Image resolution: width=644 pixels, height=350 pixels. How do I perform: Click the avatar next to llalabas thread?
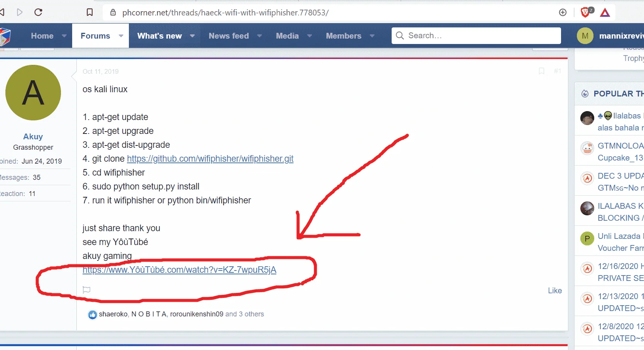[x=587, y=118]
